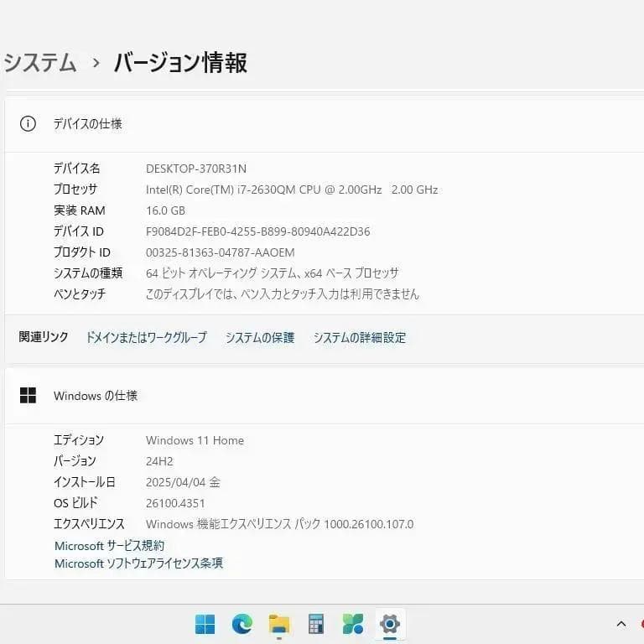The height and width of the screenshot is (644, 644).
Task: Click the バージョン情報 page title
Action: tap(181, 63)
